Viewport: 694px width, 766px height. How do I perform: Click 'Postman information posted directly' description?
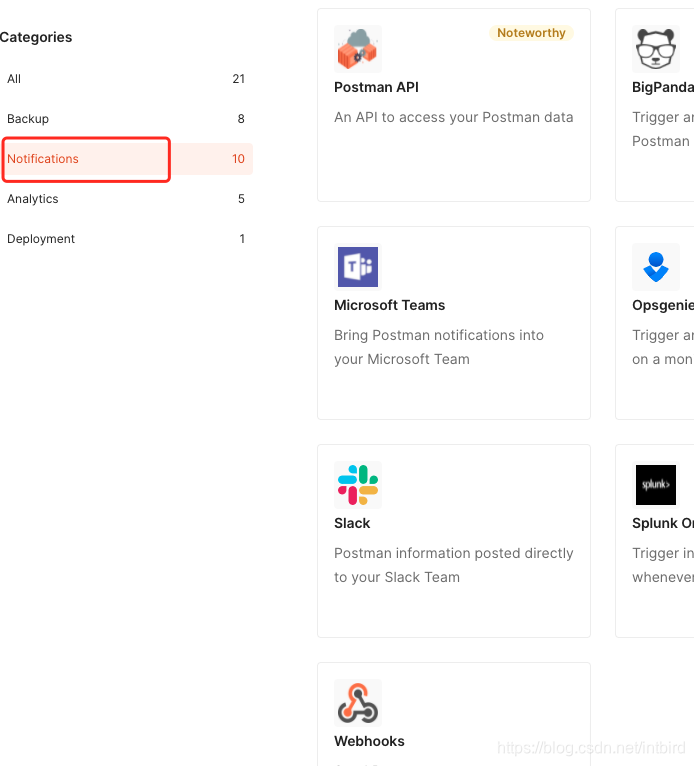[454, 553]
